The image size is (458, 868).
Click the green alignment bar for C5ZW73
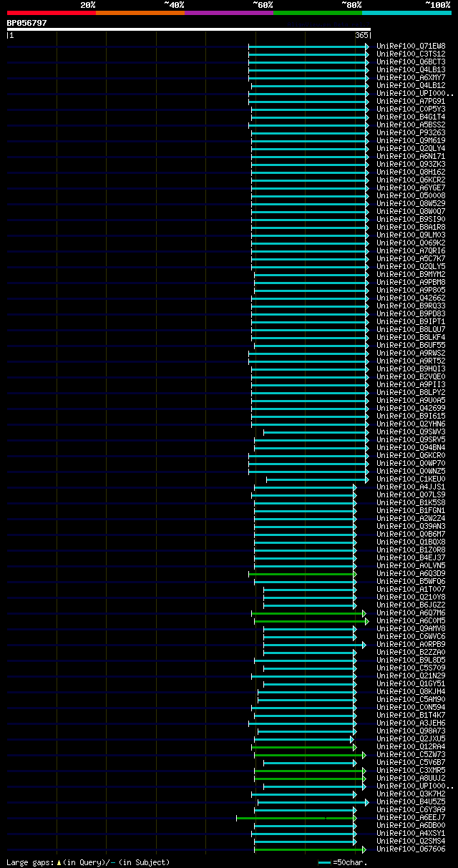point(309,754)
